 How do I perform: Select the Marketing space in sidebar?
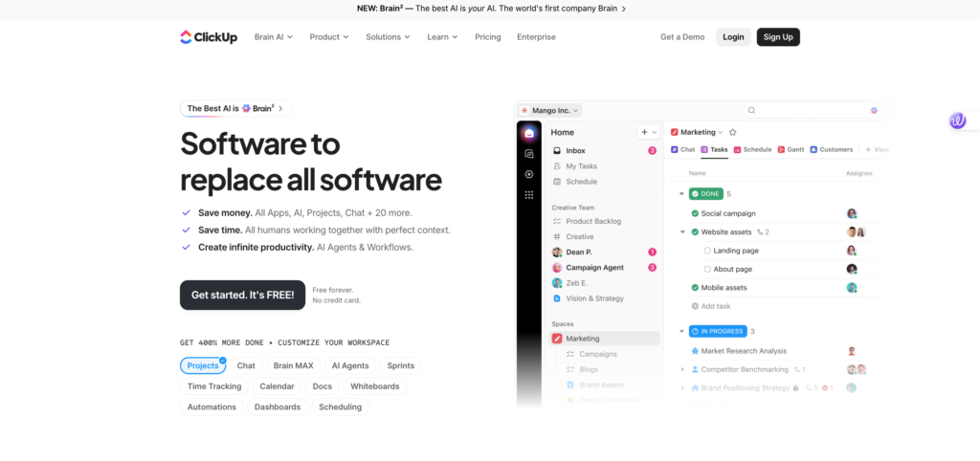tap(605, 339)
